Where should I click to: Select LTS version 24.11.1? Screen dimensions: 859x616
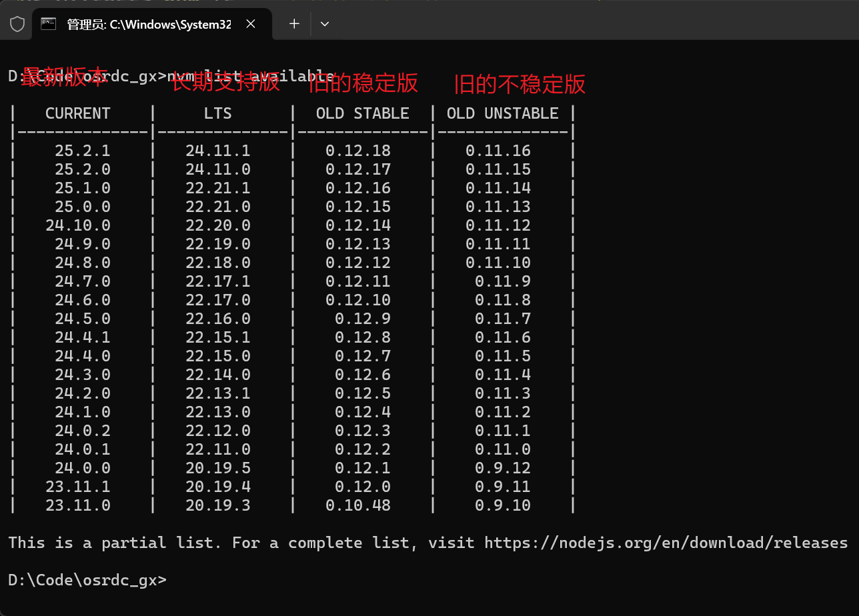coord(219,150)
